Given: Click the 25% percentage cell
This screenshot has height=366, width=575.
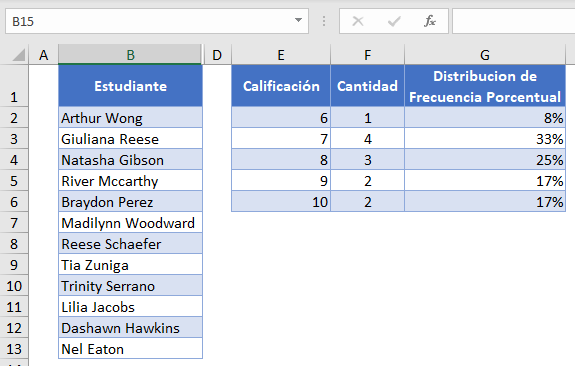Looking at the screenshot, I should point(485,160).
